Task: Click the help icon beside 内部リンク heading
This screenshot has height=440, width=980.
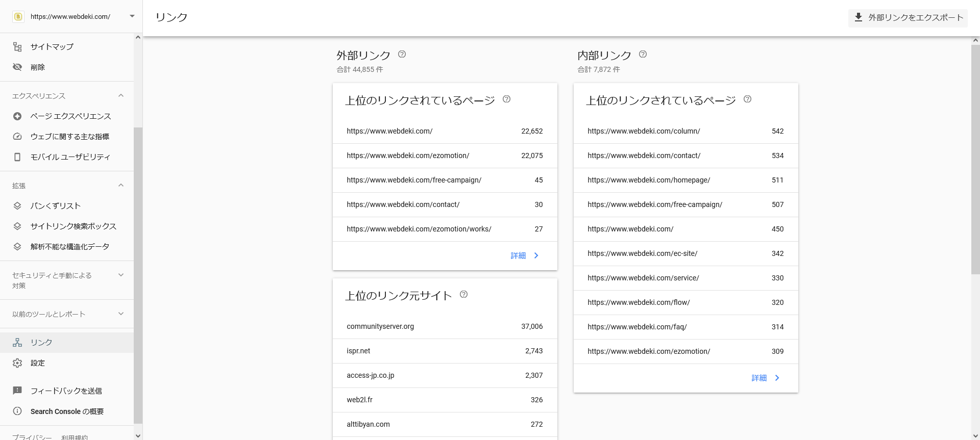Action: point(643,54)
